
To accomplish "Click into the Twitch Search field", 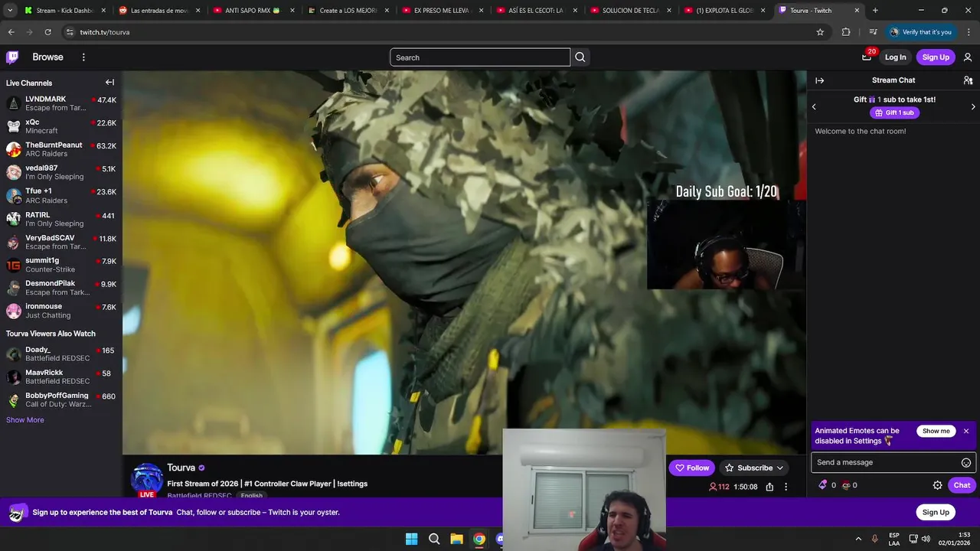I will tap(480, 57).
